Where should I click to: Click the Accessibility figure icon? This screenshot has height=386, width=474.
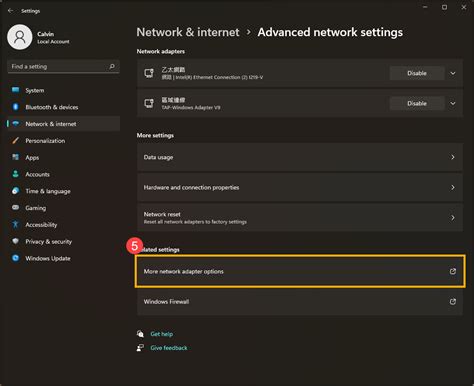point(15,224)
